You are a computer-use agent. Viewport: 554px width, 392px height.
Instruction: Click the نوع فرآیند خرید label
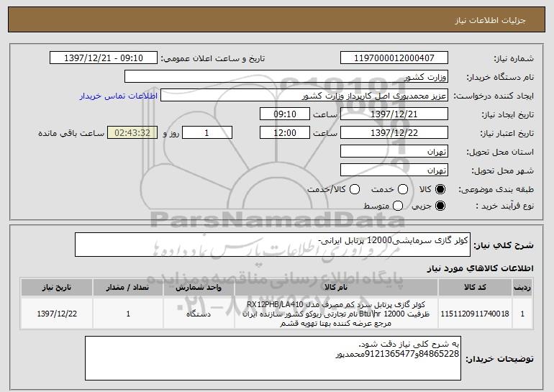pyautogui.click(x=504, y=206)
